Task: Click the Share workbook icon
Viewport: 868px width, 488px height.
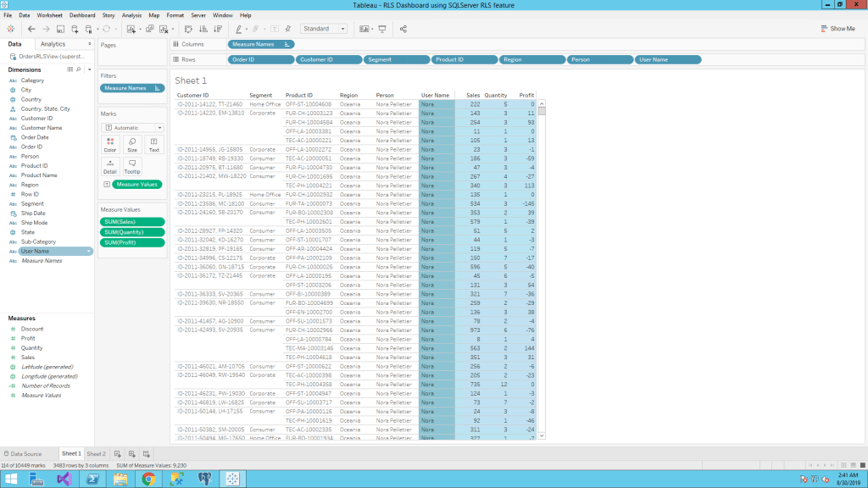Action: pyautogui.click(x=403, y=29)
